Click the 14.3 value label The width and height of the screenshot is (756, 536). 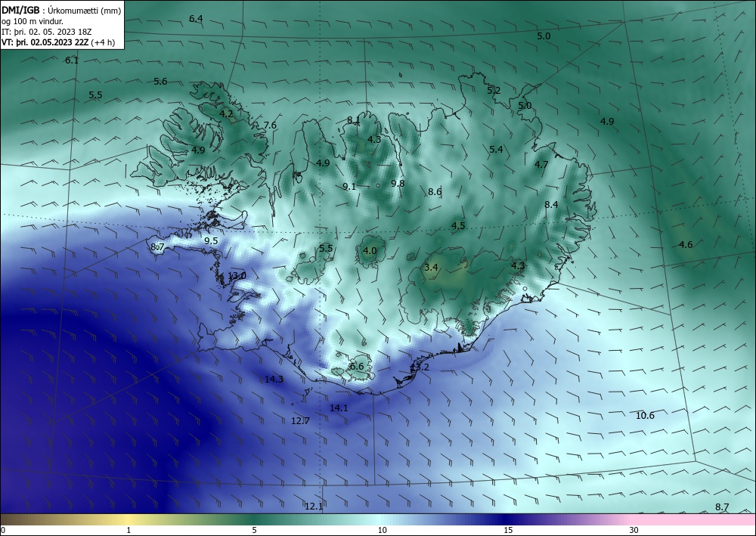pyautogui.click(x=274, y=380)
